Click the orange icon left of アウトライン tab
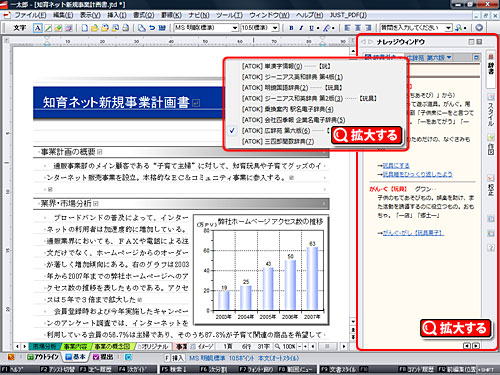The width and height of the screenshot is (500, 375). (11, 357)
